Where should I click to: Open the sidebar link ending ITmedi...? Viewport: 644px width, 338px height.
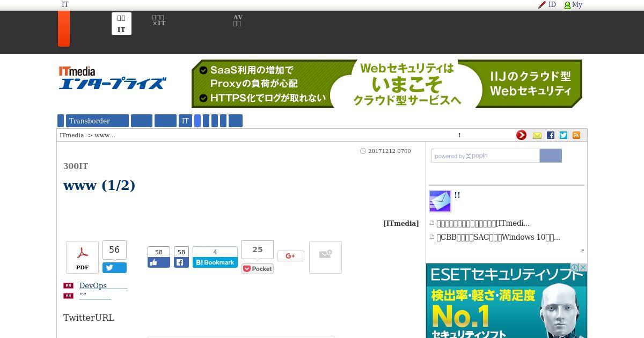[483, 223]
